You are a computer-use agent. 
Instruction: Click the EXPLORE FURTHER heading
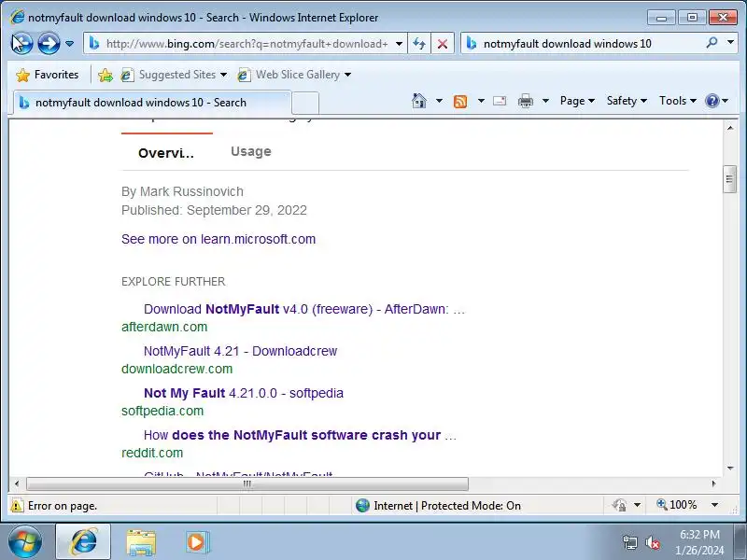tap(173, 282)
